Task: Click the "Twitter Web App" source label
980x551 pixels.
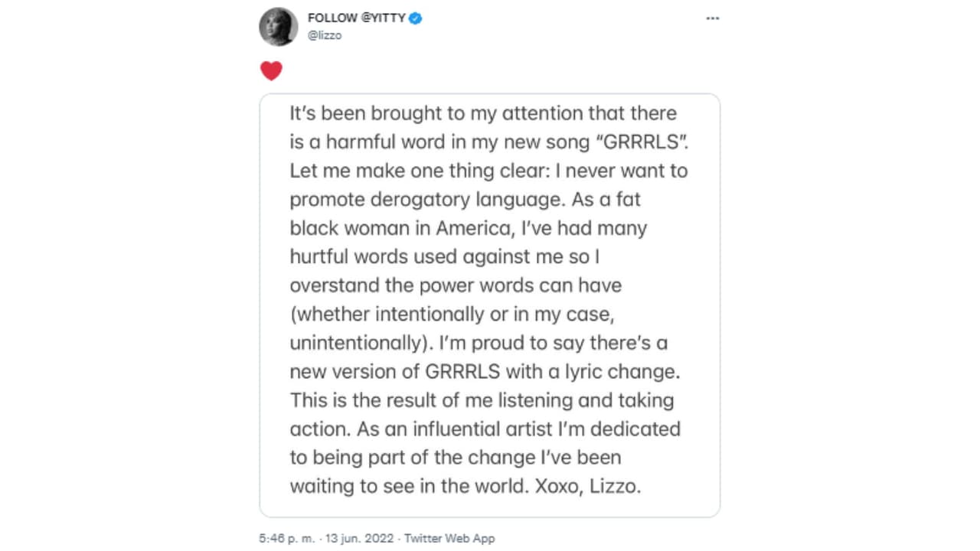Action: [x=449, y=538]
